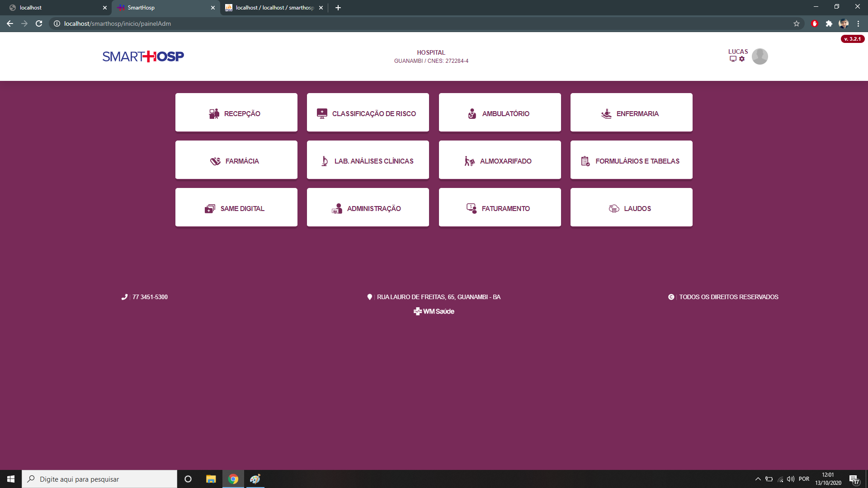868x488 pixels.
Task: Click the notifications icon showing 17
Action: pos(854,479)
